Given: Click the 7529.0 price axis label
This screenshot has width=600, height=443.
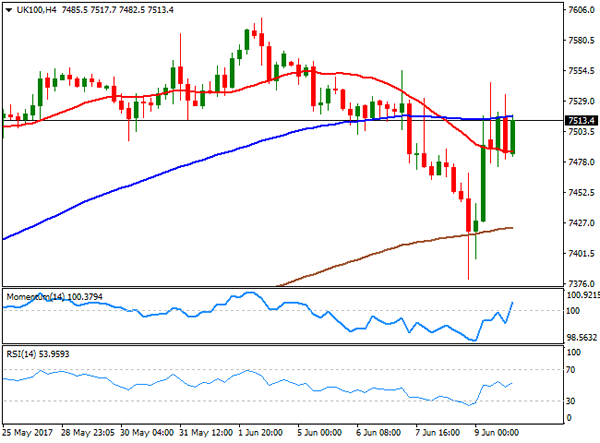Looking at the screenshot, I should coord(581,101).
